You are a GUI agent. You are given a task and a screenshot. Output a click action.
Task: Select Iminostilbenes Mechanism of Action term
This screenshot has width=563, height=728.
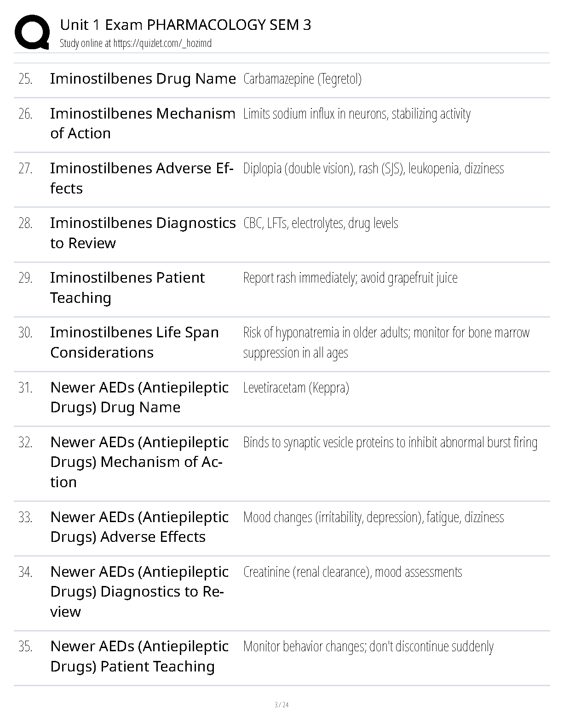click(x=142, y=123)
